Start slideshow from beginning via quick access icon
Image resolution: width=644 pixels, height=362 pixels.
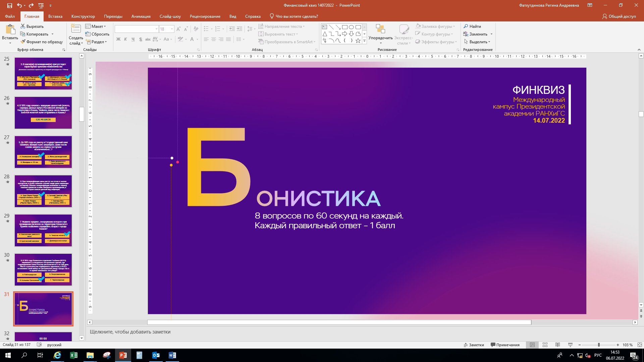[x=41, y=5]
